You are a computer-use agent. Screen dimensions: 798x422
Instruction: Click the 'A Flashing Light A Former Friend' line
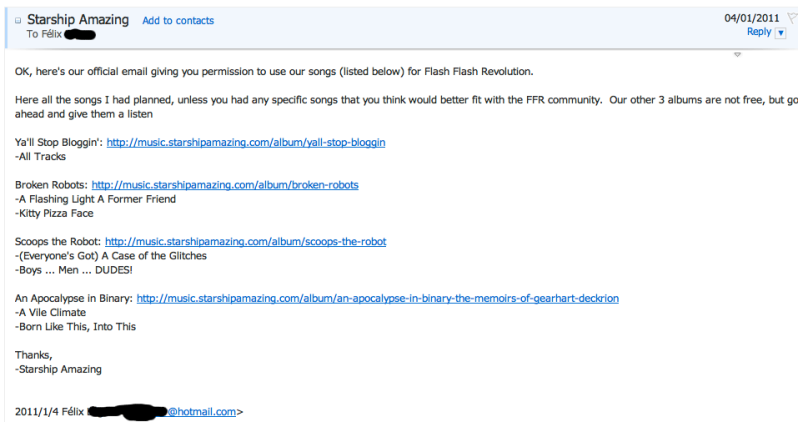(x=95, y=199)
